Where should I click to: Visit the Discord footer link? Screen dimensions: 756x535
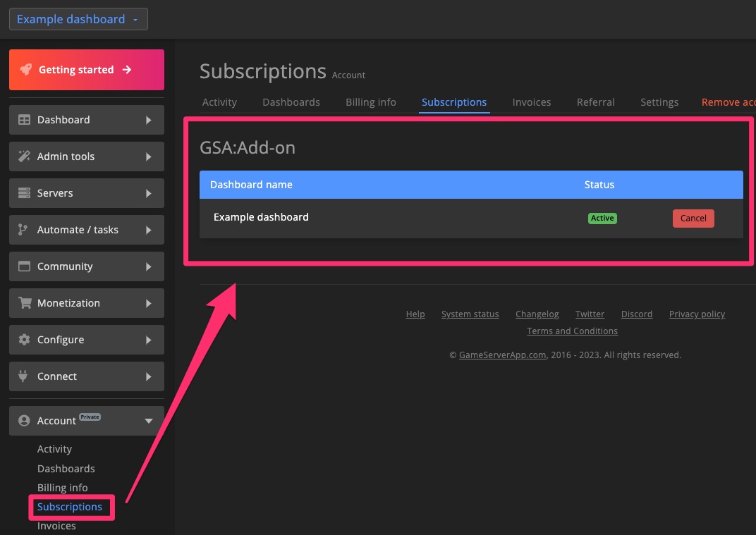pos(636,314)
